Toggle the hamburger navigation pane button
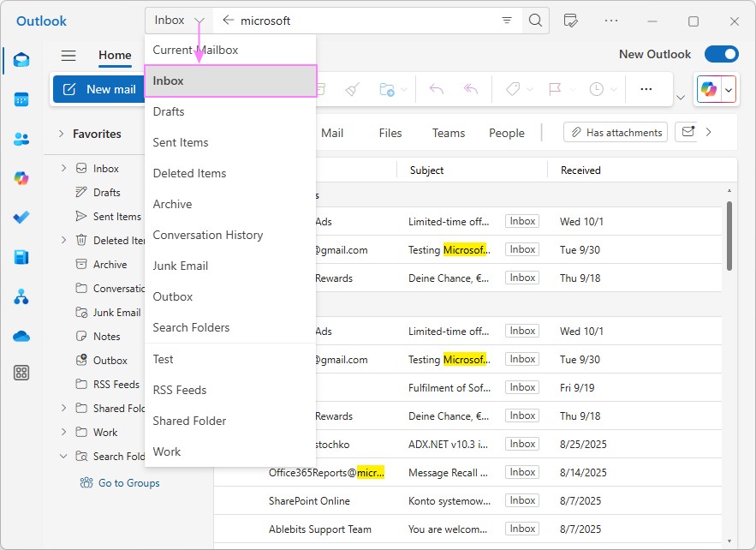Screen dimensions: 756x550 pyautogui.click(x=68, y=56)
